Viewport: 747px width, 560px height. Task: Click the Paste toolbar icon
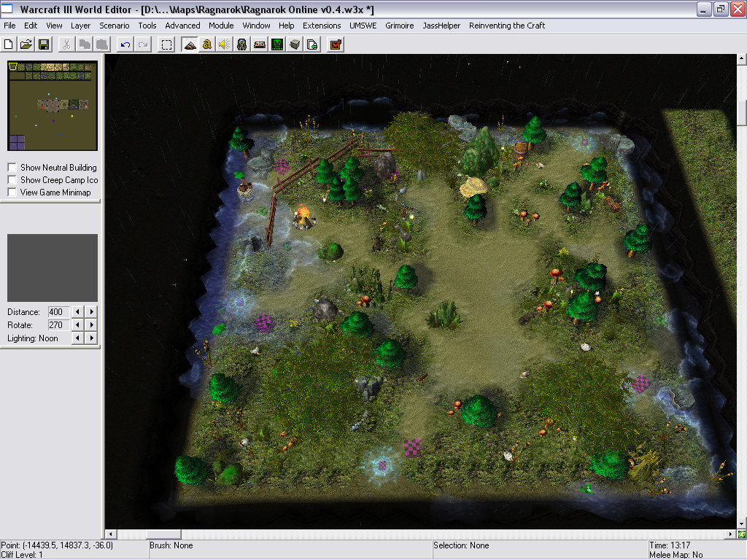click(x=102, y=44)
